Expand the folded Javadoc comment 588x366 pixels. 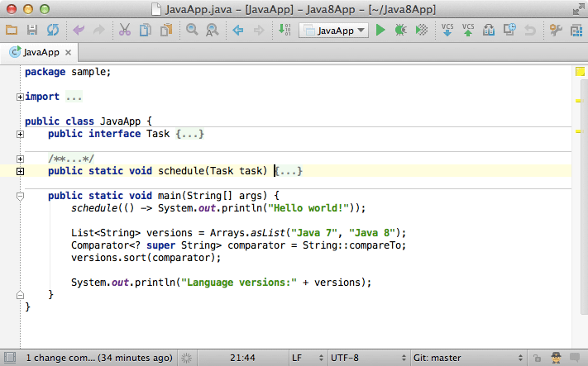[20, 159]
